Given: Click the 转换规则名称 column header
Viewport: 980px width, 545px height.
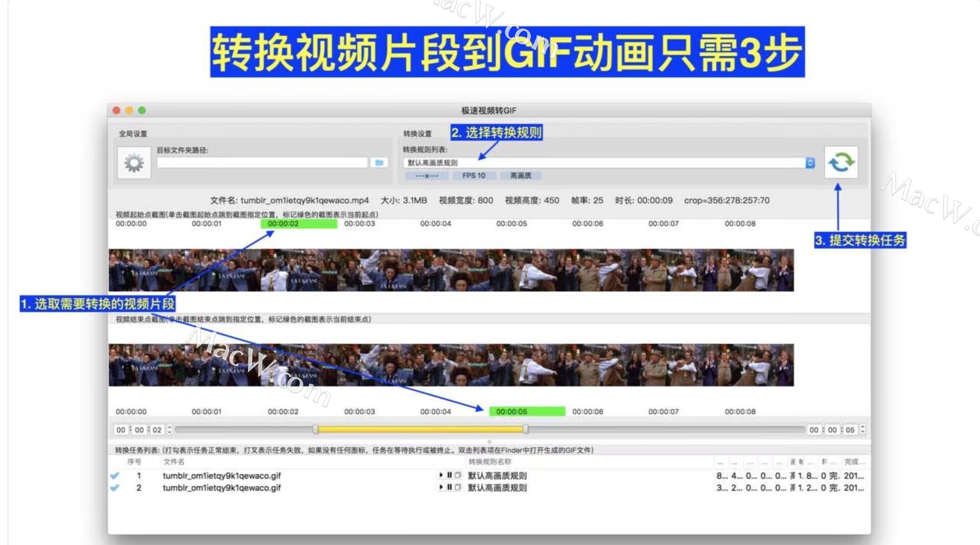Looking at the screenshot, I should tap(489, 462).
